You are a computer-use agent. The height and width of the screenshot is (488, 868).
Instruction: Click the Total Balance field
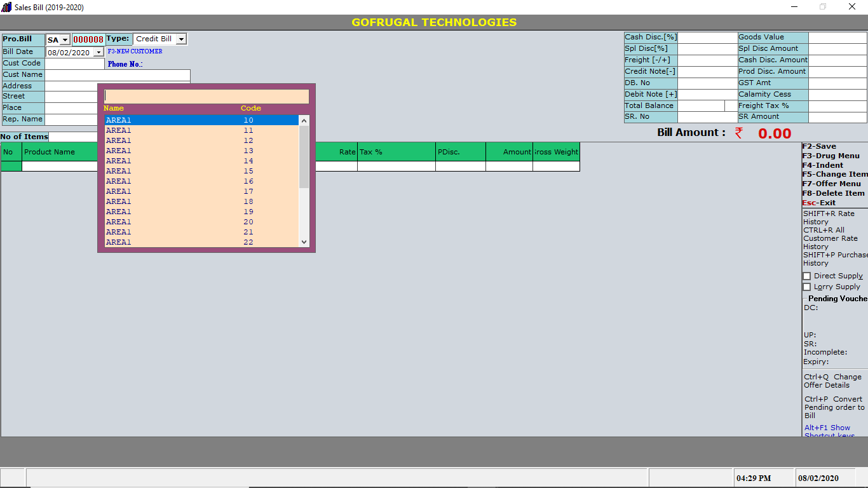[701, 106]
